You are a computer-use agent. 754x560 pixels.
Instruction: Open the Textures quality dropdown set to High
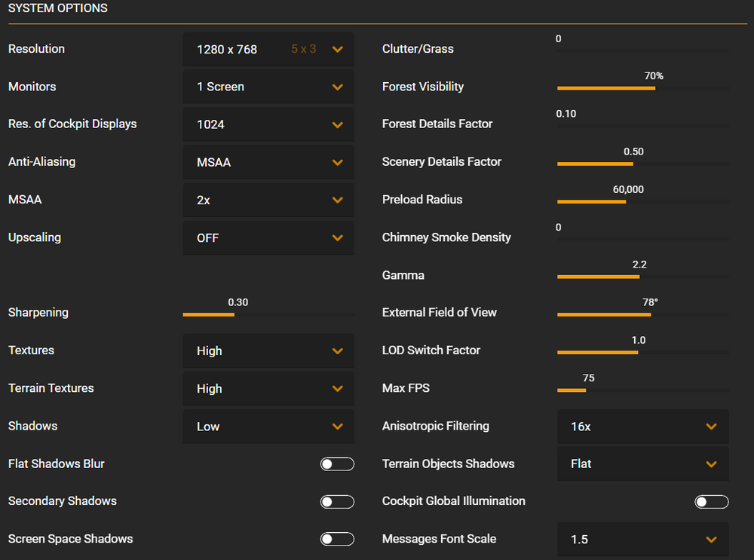click(x=268, y=350)
